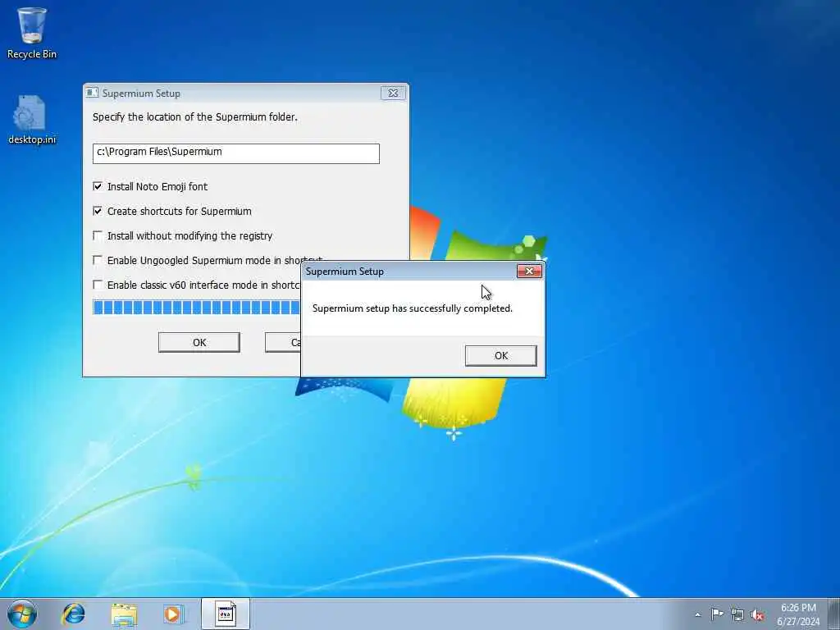Open the Windows Start menu orb
840x630 pixels.
pos(22,614)
